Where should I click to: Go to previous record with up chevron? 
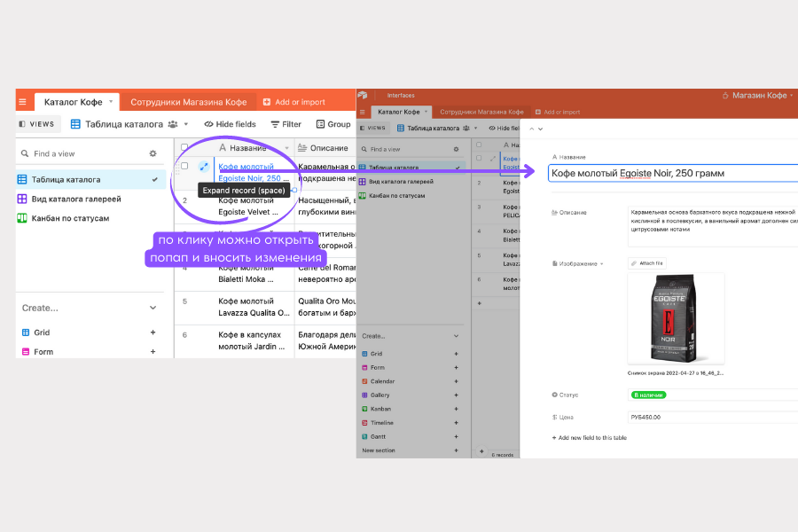coord(532,129)
